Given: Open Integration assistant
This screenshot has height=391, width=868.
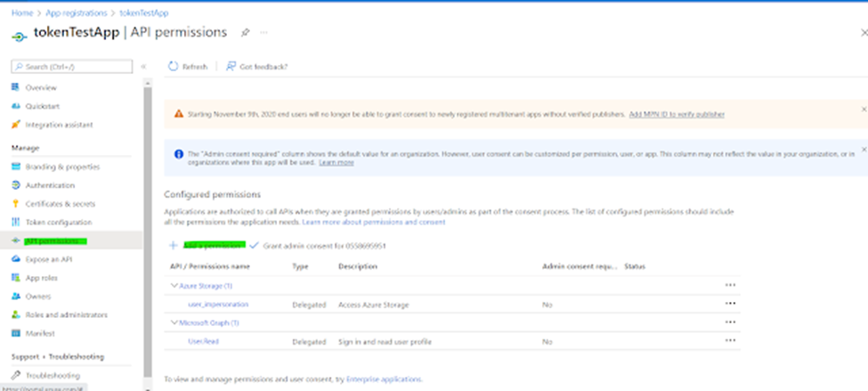Looking at the screenshot, I should (60, 125).
